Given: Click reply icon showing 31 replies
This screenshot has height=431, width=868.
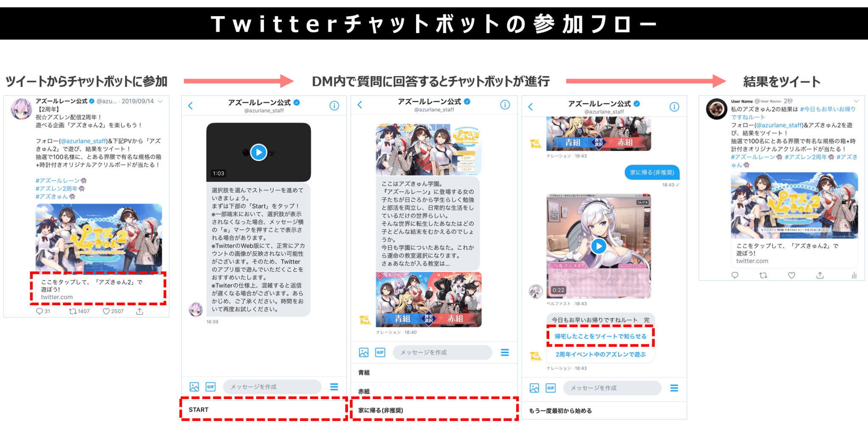Looking at the screenshot, I should tap(39, 311).
